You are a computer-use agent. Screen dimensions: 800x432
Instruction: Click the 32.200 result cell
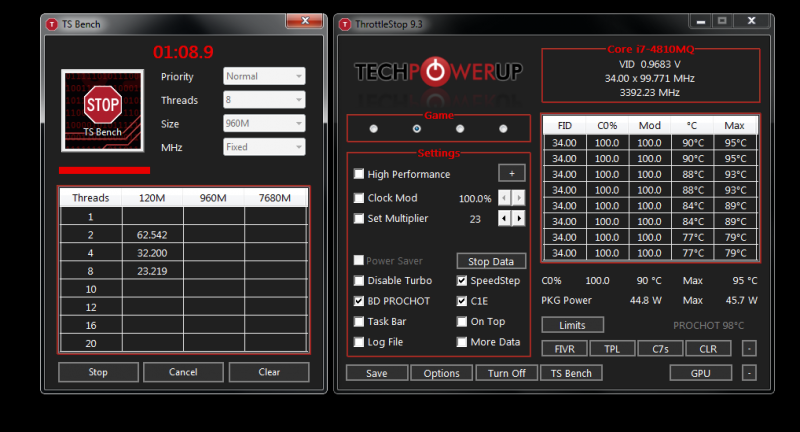(152, 253)
